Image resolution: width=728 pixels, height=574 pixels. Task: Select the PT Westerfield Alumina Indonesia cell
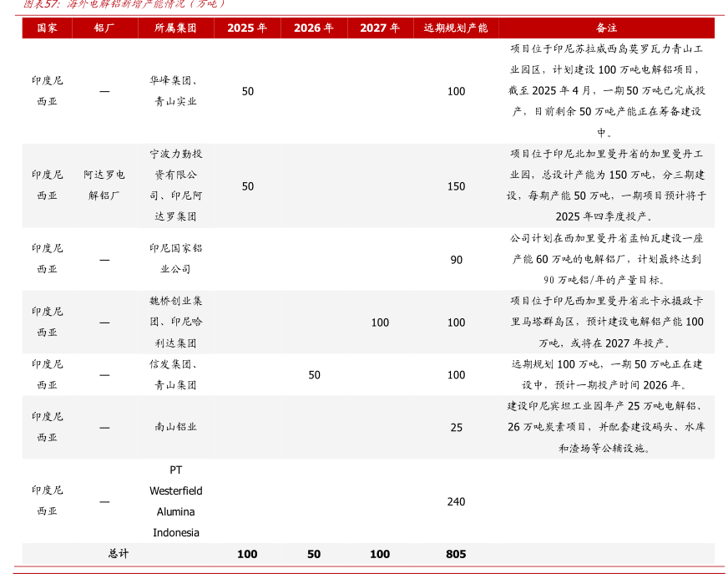[x=175, y=500]
